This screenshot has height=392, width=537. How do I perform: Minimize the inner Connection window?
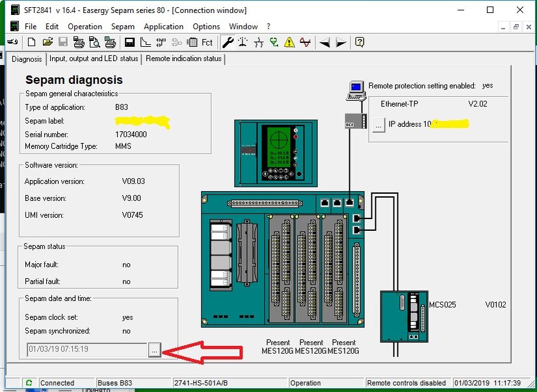(503, 27)
